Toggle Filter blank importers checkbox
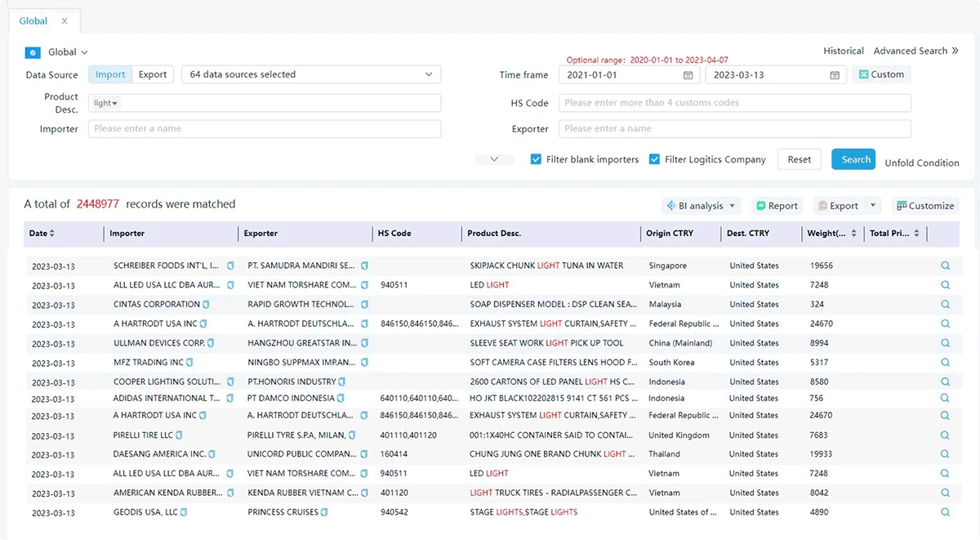Viewport: 980px width, 540px height. pyautogui.click(x=536, y=159)
